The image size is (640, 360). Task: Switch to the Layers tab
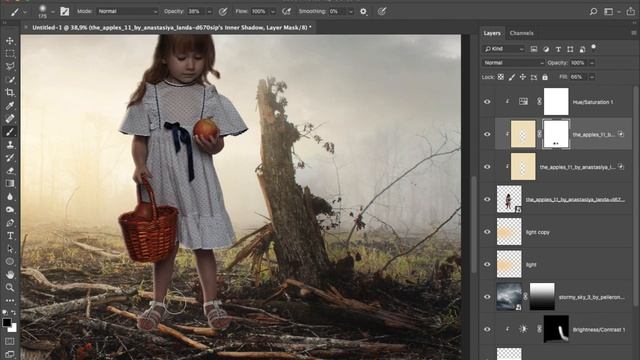[x=492, y=33]
